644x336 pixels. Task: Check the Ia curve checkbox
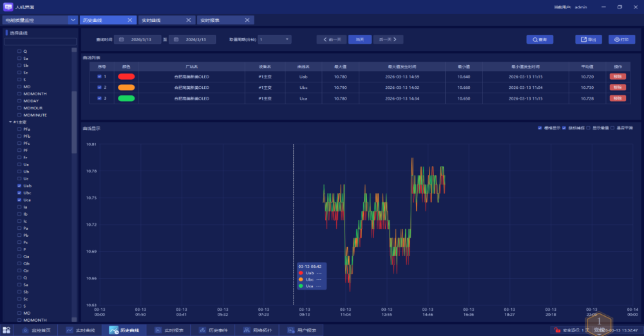tap(19, 207)
